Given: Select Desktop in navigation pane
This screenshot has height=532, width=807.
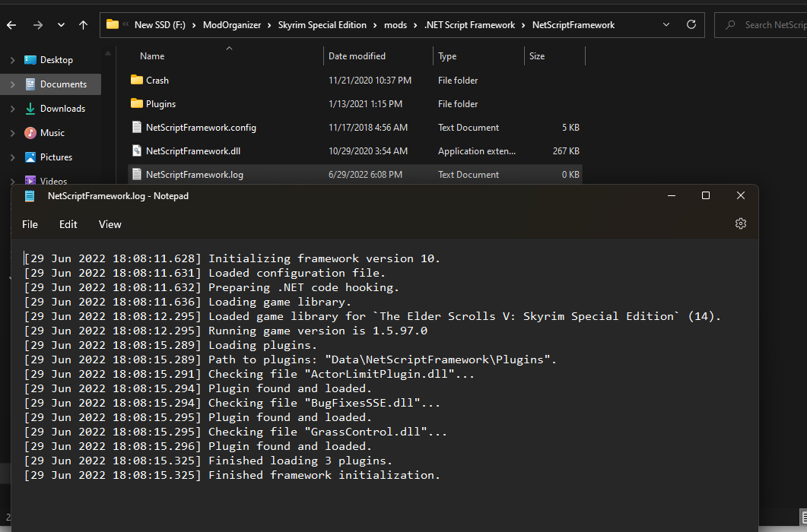Looking at the screenshot, I should pyautogui.click(x=56, y=60).
